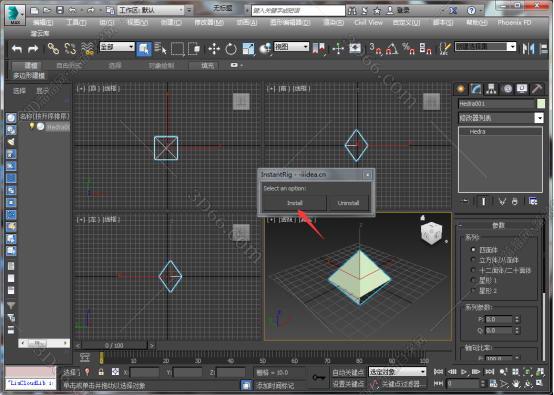Open the Motion command panel tab
This screenshot has width=554, height=395.
507,89
